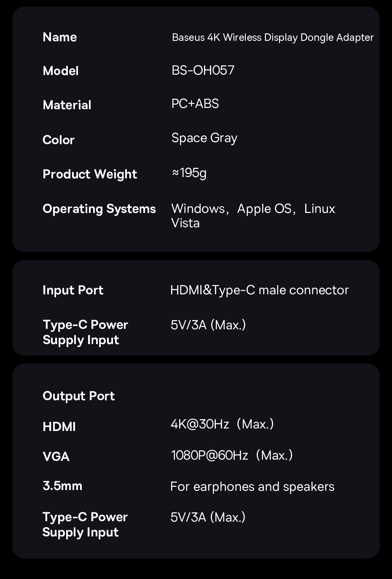Click the 'Space Gray' color value
Image resolution: width=392 pixels, height=579 pixels.
click(x=204, y=138)
